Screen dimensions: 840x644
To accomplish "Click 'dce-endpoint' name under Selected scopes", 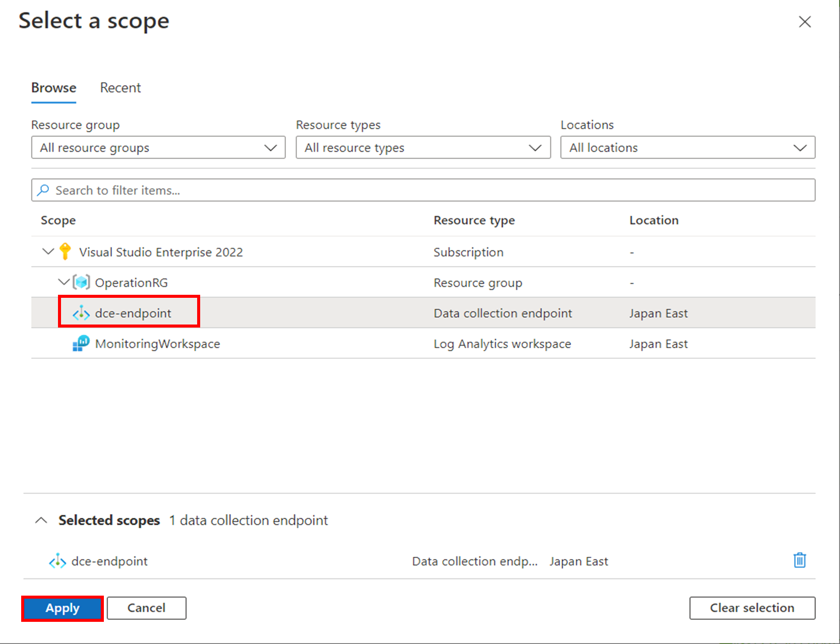I will pyautogui.click(x=110, y=561).
